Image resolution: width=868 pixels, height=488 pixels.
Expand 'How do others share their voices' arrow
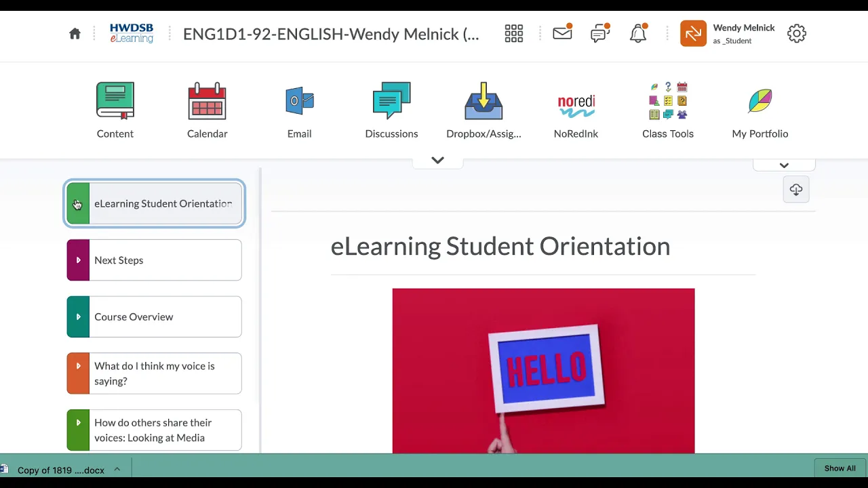pos(78,423)
